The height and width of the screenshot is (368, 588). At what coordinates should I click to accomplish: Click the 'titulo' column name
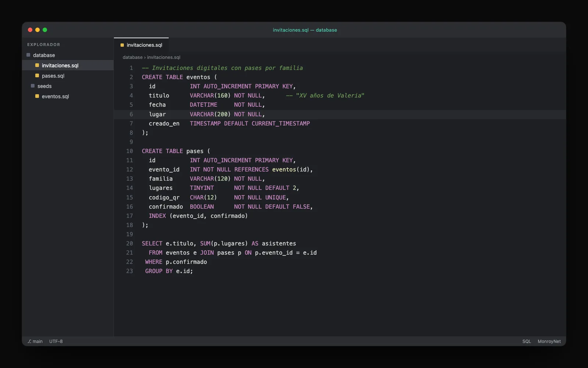[x=159, y=96]
